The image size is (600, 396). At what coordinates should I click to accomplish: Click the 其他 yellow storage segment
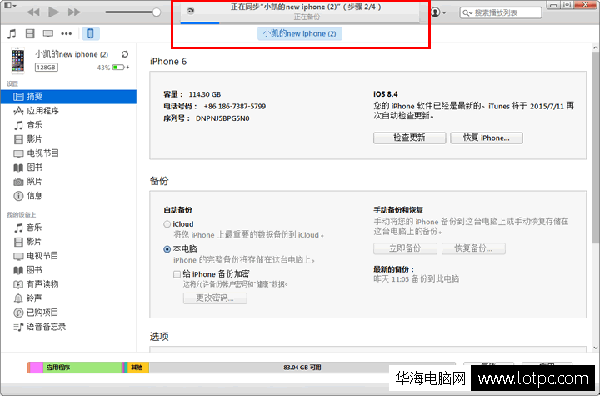click(x=138, y=367)
